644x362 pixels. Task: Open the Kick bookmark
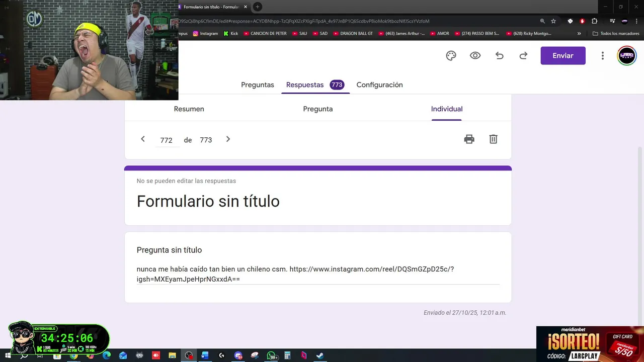(231, 34)
